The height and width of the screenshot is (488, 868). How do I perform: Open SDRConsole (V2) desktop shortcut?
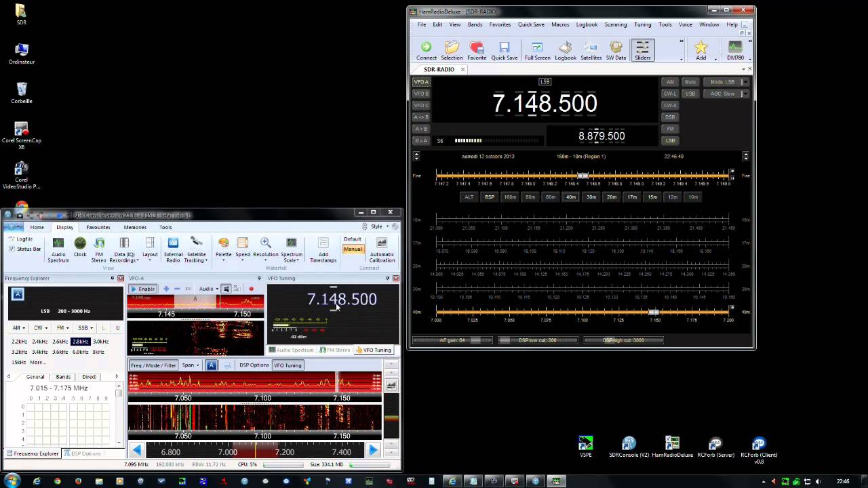click(x=629, y=447)
